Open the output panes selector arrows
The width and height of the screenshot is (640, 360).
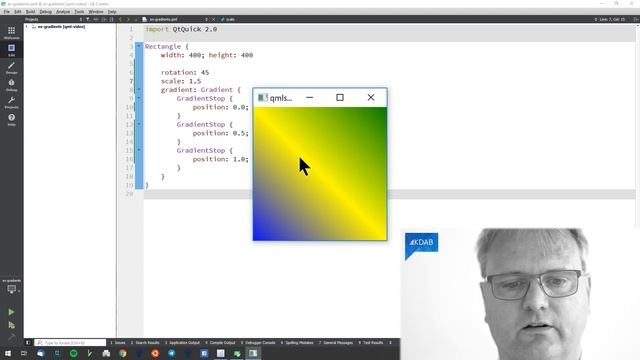pyautogui.click(x=391, y=343)
